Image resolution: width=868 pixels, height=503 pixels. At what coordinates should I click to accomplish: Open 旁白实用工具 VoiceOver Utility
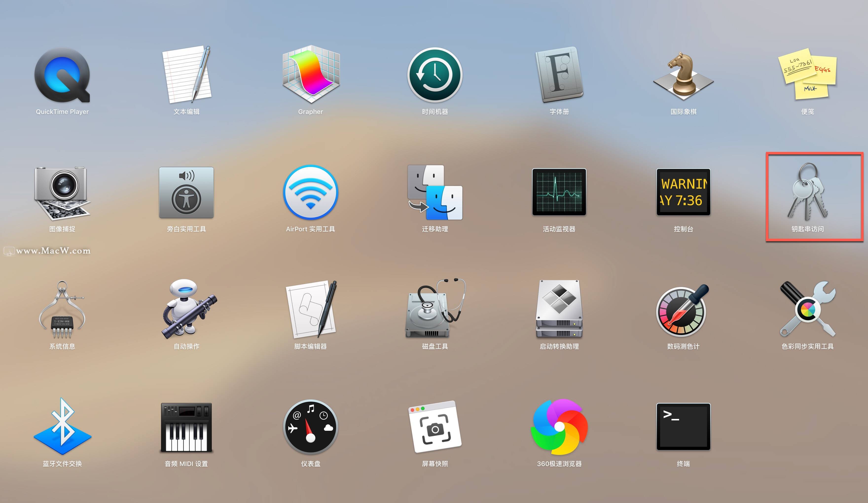point(186,193)
